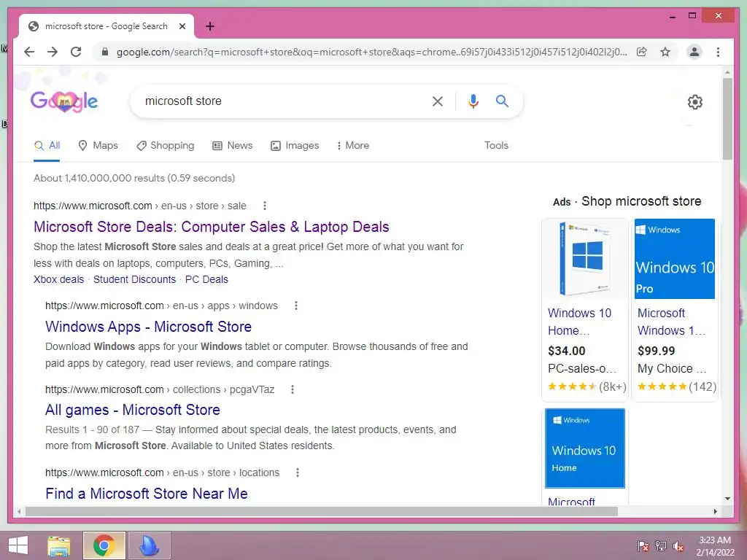This screenshot has height=560, width=747.
Task: Reload the page with the refresh icon
Action: coord(76,52)
